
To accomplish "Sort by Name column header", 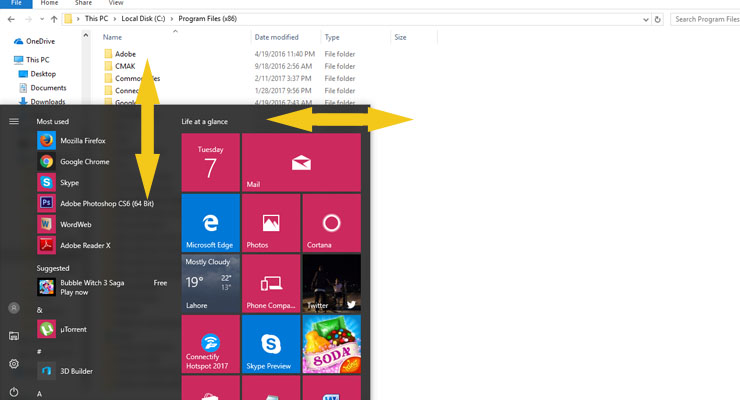I will pyautogui.click(x=112, y=37).
